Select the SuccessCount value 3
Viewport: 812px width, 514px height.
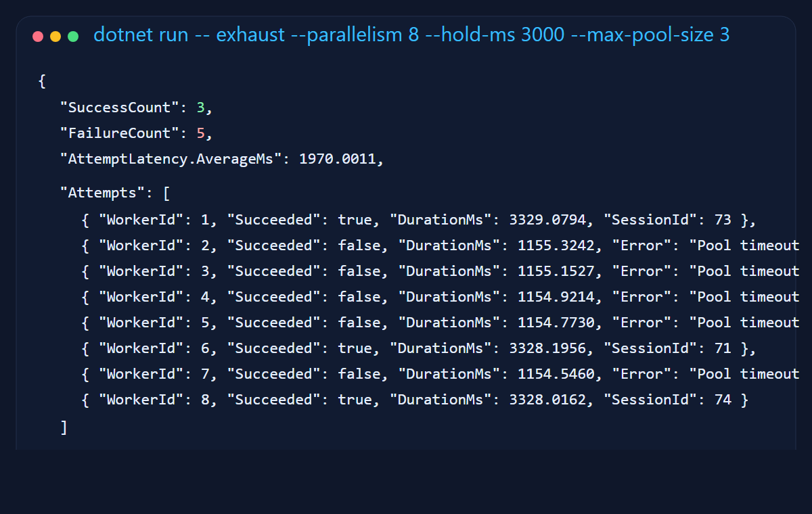coord(201,108)
